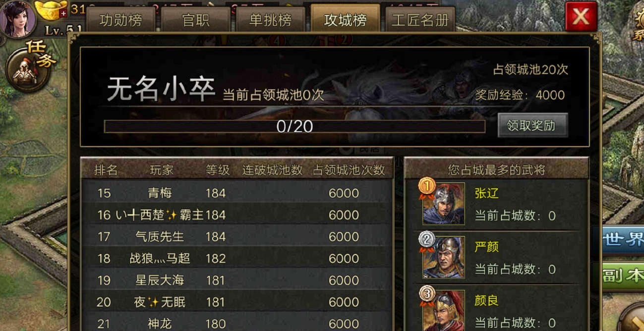Switch to the 官职 tab
The height and width of the screenshot is (331, 644).
pos(196,20)
